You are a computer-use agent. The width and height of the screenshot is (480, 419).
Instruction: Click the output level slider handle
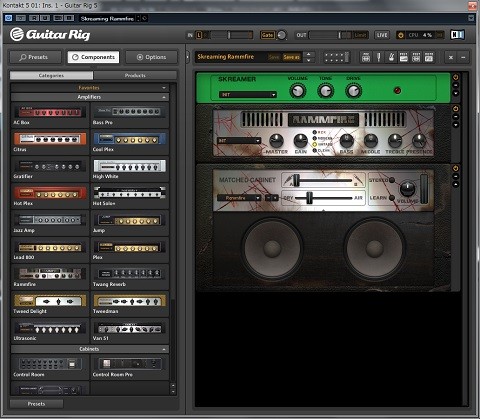(340, 35)
